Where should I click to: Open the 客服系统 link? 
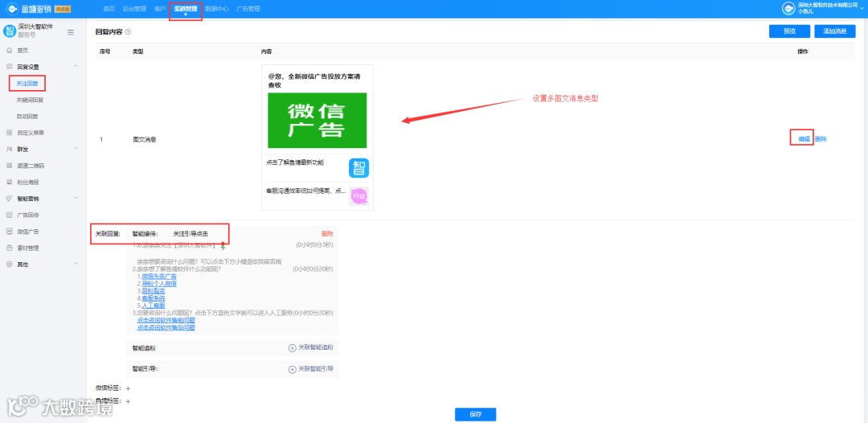tap(153, 298)
